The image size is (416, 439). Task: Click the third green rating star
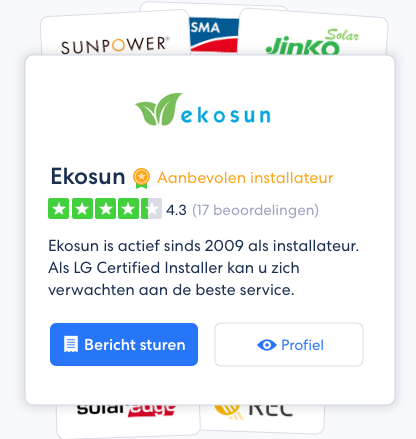105,209
